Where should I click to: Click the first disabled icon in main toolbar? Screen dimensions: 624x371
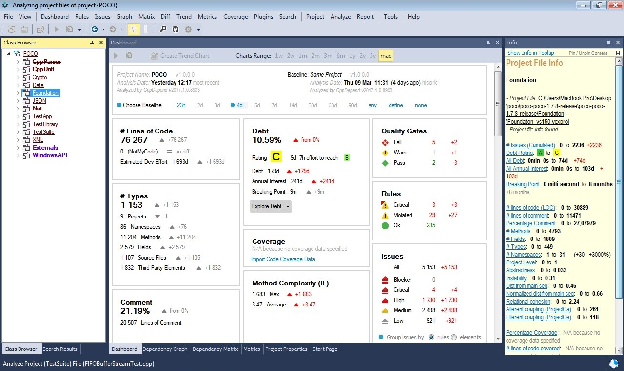pos(12,29)
